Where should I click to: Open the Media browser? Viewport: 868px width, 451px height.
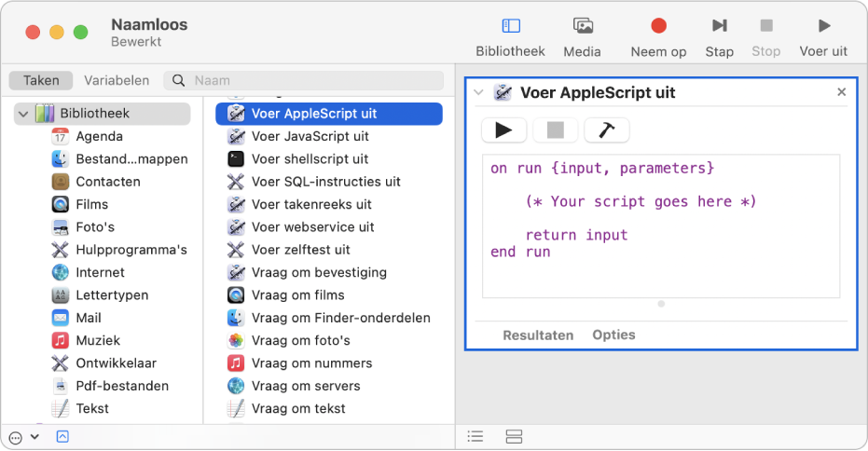[x=583, y=26]
